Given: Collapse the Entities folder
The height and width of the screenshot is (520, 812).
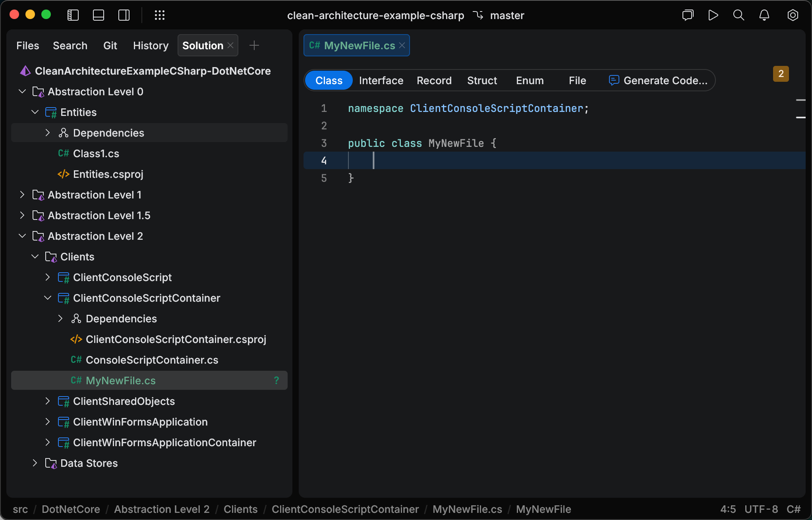Looking at the screenshot, I should click(x=35, y=112).
